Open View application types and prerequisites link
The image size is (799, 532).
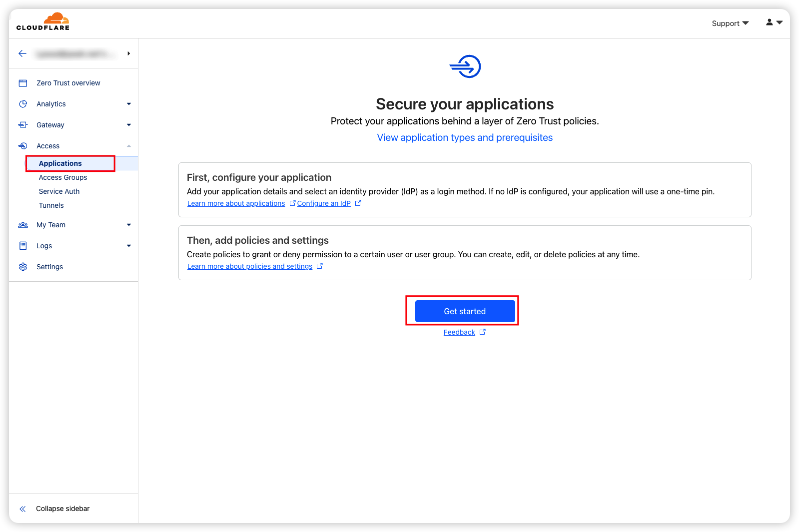click(x=465, y=137)
